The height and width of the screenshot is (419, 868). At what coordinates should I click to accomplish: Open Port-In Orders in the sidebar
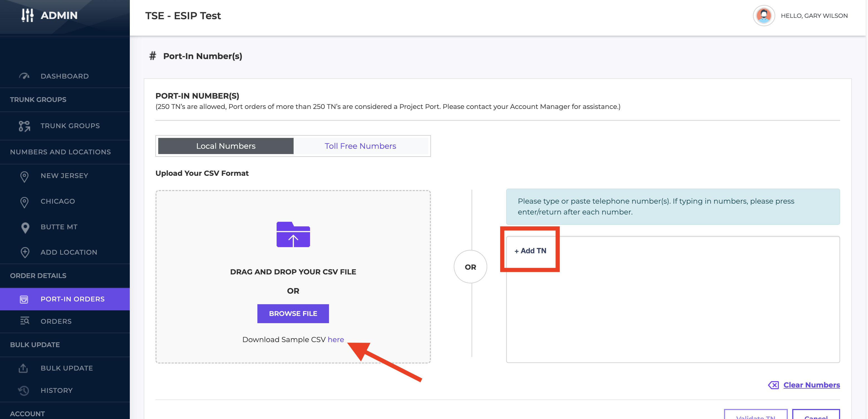(x=72, y=299)
